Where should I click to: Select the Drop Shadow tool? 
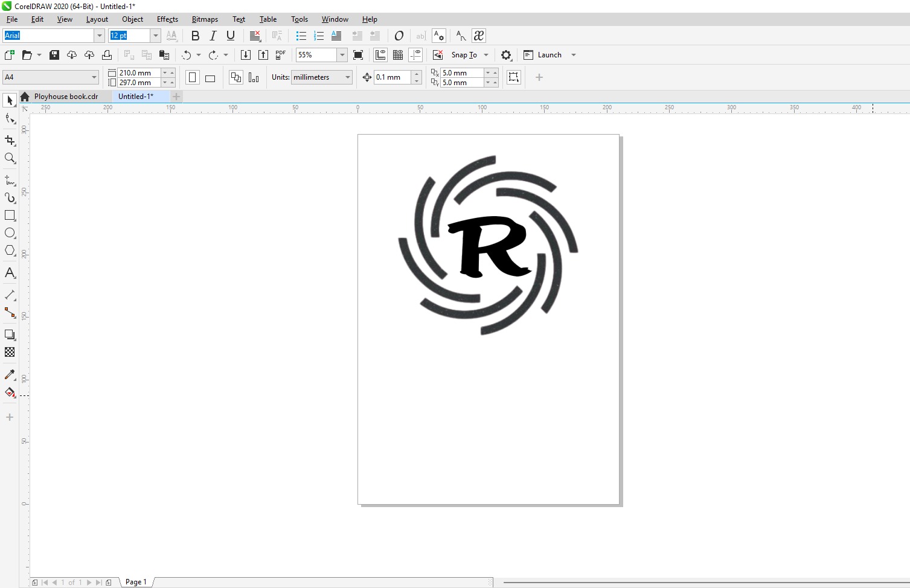click(x=10, y=334)
